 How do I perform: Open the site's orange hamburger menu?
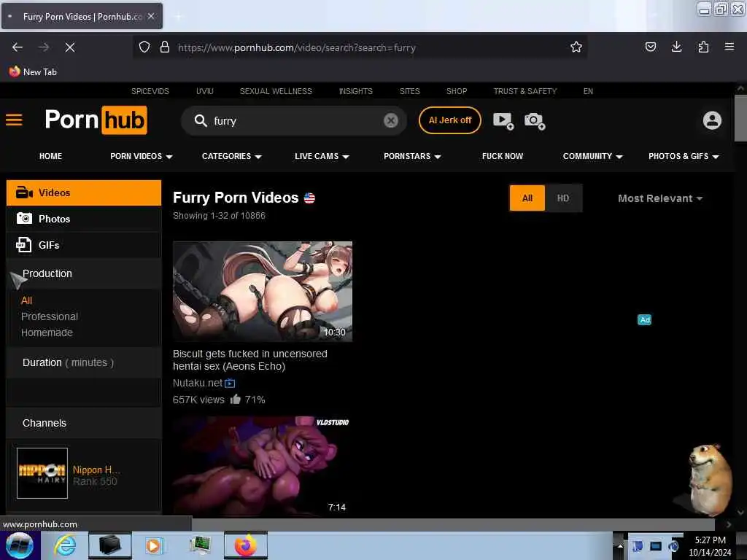[x=14, y=120]
